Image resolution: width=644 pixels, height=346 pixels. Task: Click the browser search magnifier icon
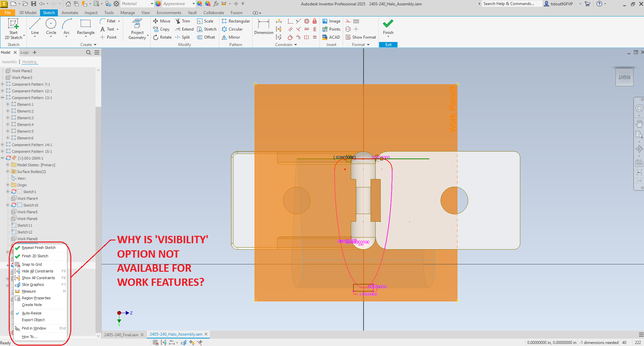tap(88, 52)
